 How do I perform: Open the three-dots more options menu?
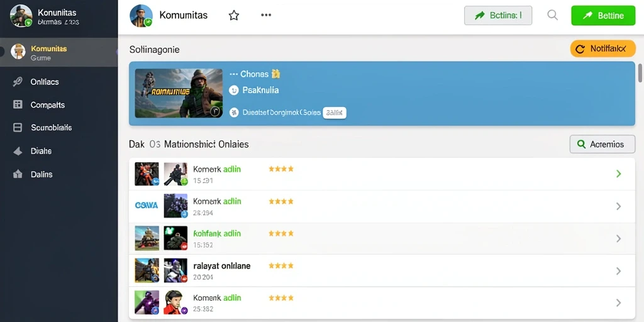[x=266, y=15]
